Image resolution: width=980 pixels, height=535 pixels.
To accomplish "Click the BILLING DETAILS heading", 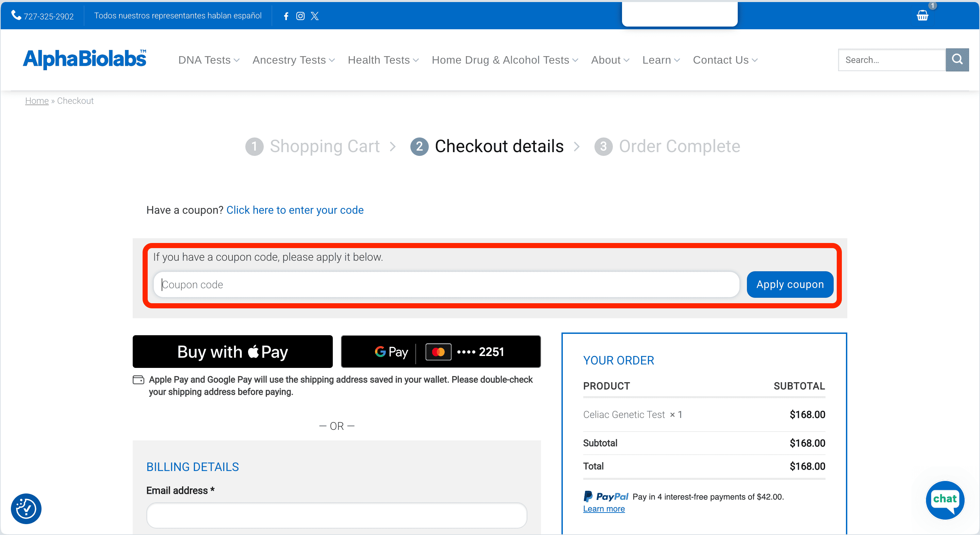I will (x=193, y=467).
